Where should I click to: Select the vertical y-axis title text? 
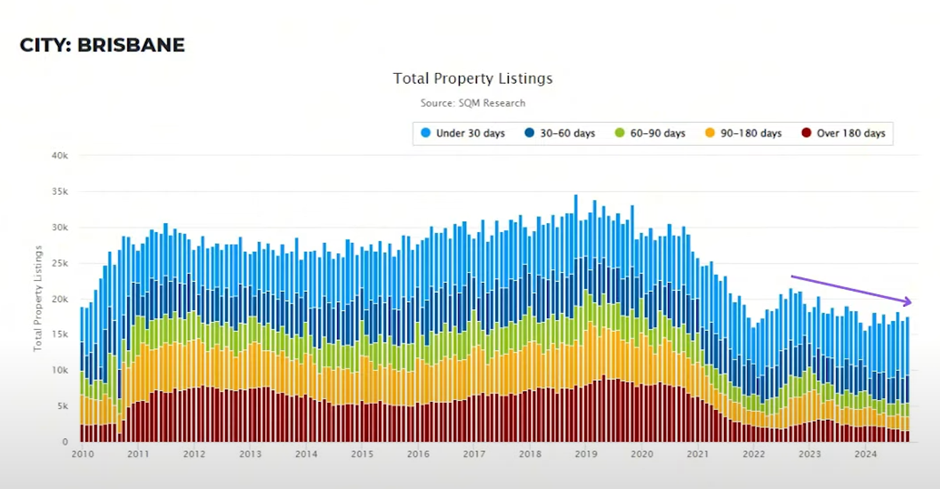(38, 297)
